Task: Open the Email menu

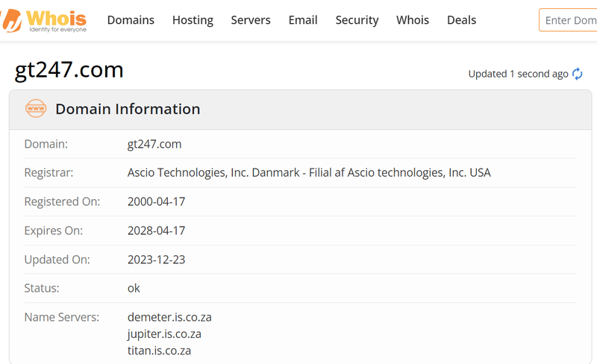Action: pos(303,20)
